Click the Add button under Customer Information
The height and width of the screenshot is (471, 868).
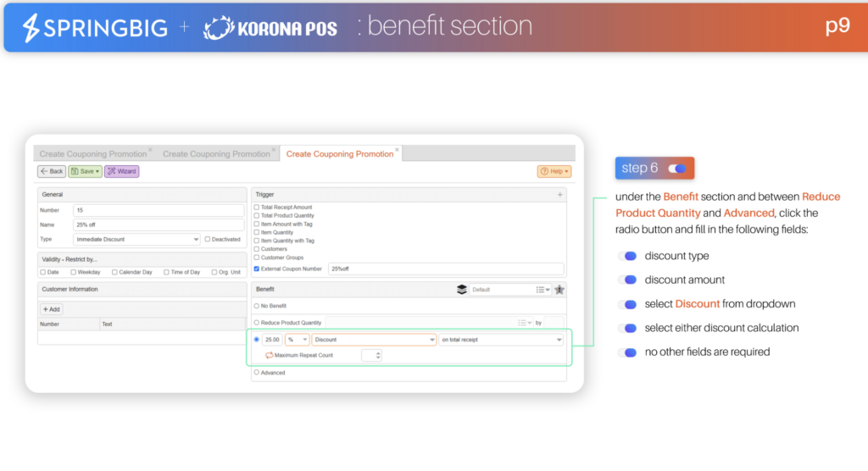tap(52, 309)
